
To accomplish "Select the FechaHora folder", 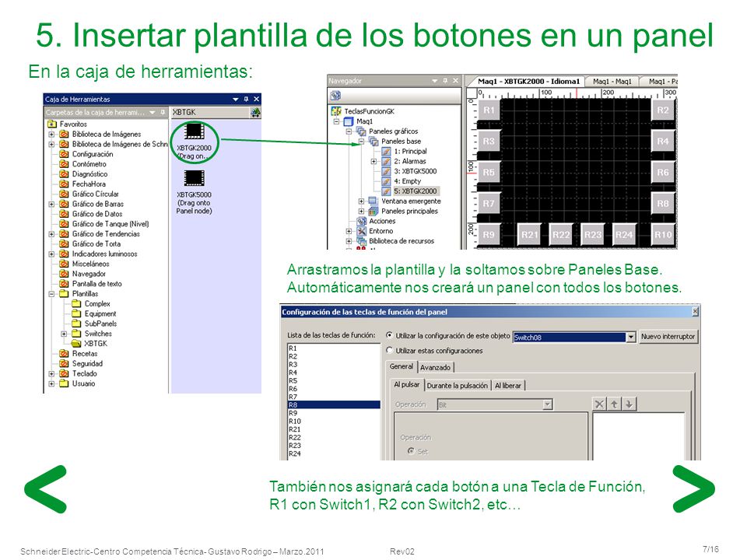I will [x=82, y=184].
